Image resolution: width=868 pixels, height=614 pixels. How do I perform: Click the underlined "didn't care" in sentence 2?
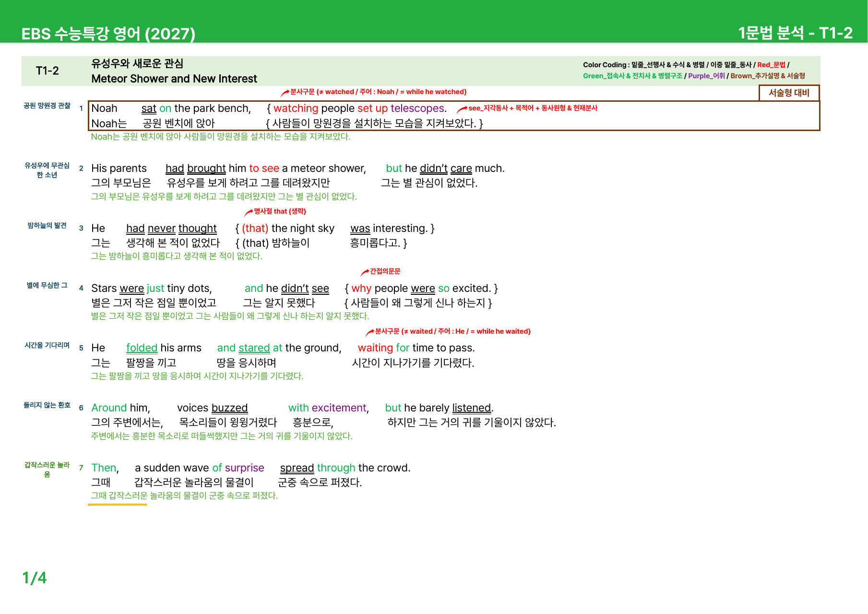coord(446,169)
